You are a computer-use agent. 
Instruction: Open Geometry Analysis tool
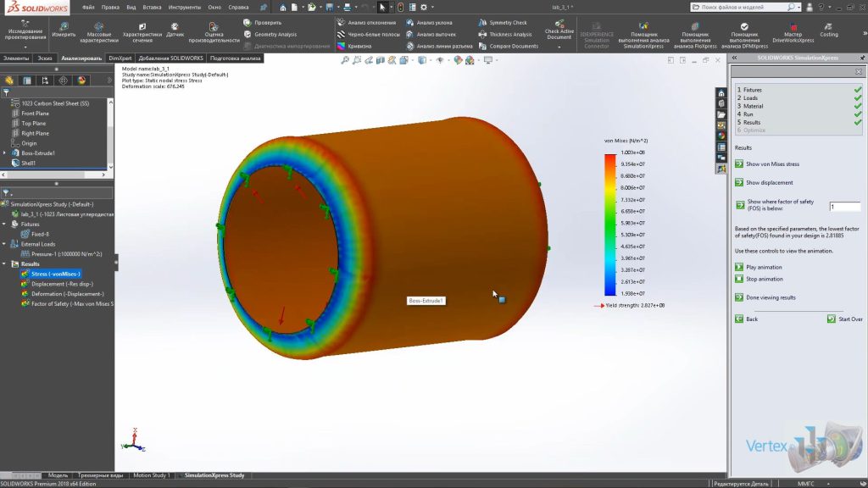pos(270,34)
